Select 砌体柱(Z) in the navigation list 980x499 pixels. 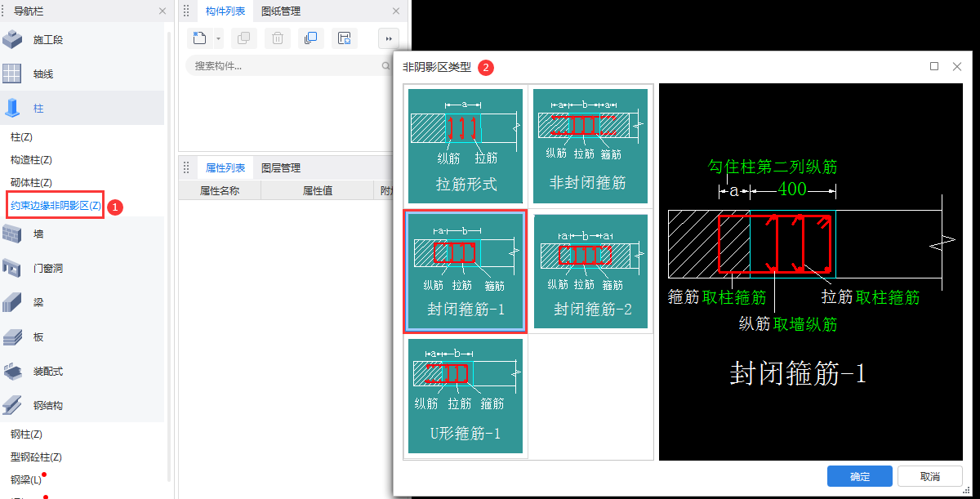click(31, 183)
